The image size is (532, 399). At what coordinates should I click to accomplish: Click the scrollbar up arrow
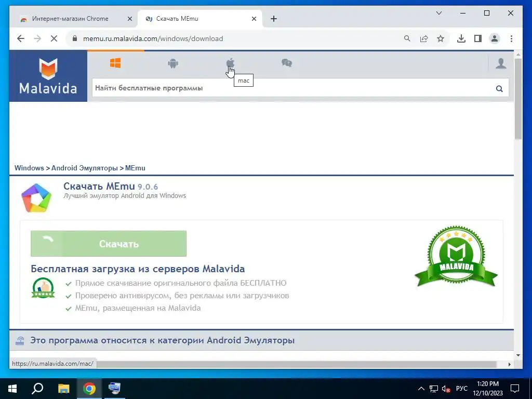click(x=518, y=54)
